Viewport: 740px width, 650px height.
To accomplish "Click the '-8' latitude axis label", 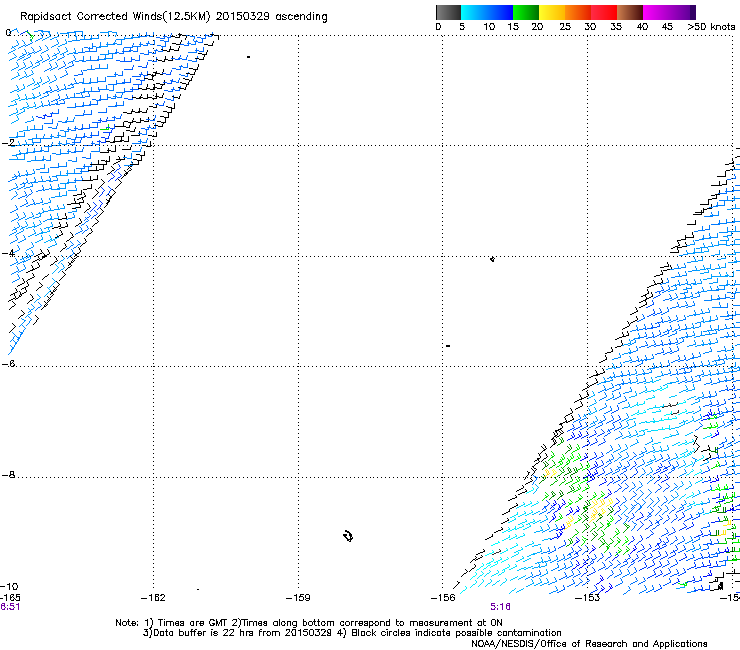I will click(x=8, y=474).
